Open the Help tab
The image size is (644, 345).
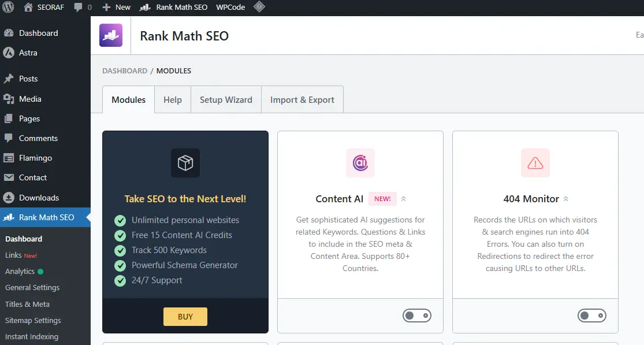[173, 100]
